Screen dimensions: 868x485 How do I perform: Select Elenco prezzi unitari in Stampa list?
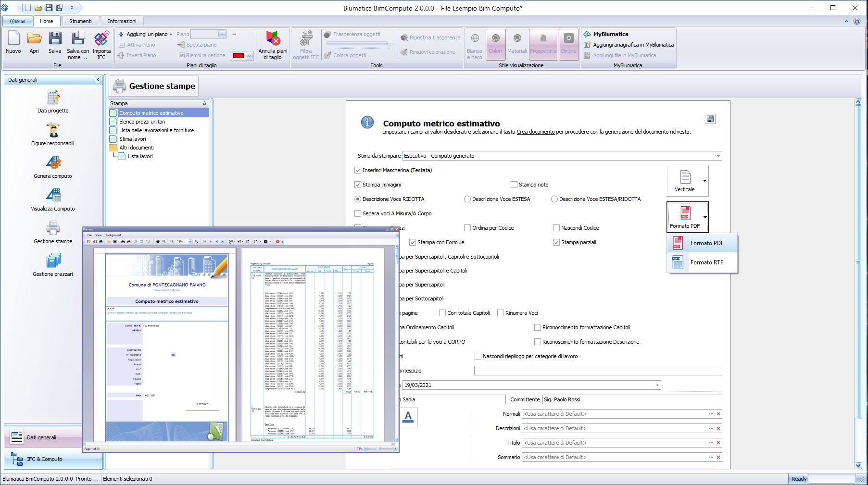142,122
